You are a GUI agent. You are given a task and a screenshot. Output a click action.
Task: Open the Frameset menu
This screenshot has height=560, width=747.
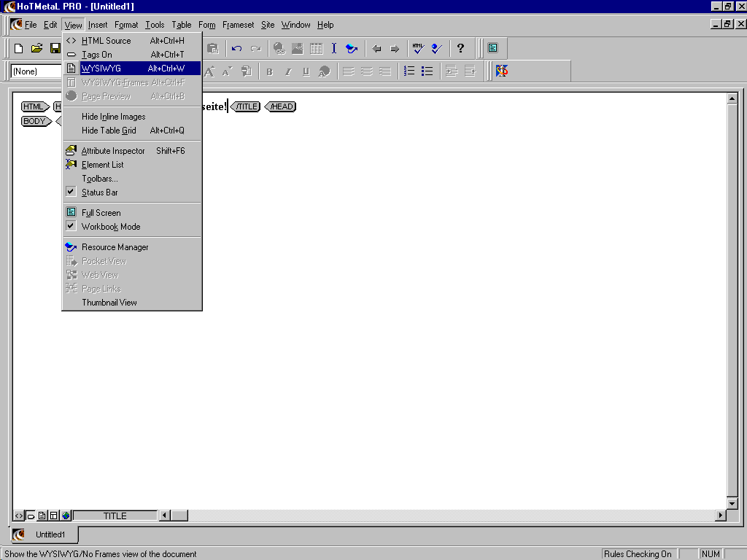[239, 25]
